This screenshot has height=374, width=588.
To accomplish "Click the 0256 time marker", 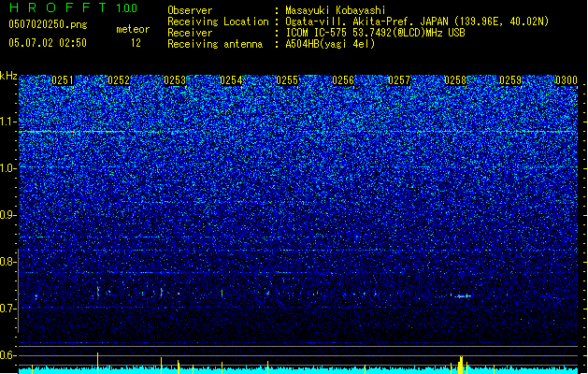I will pyautogui.click(x=343, y=80).
